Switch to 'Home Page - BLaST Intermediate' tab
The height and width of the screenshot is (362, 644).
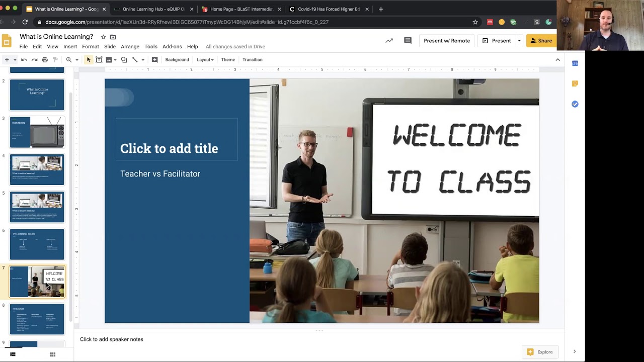click(x=242, y=9)
